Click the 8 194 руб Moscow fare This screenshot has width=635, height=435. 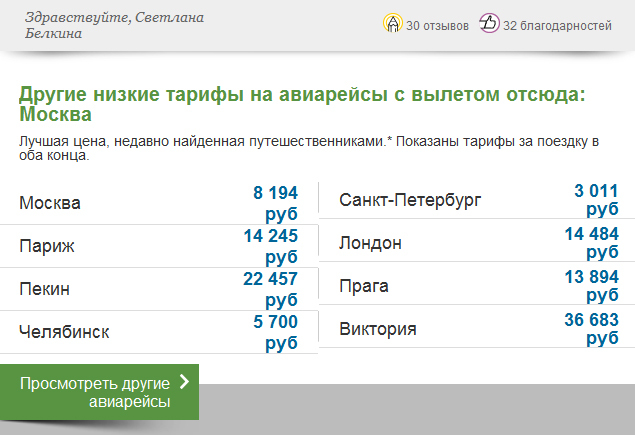(270, 202)
